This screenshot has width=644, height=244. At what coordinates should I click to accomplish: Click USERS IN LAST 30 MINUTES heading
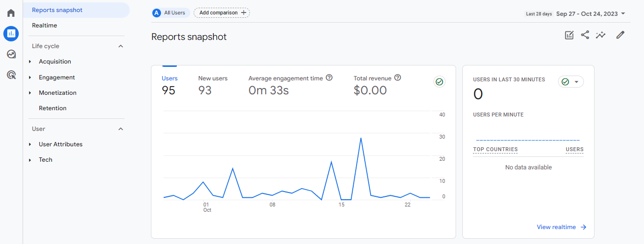tap(509, 80)
